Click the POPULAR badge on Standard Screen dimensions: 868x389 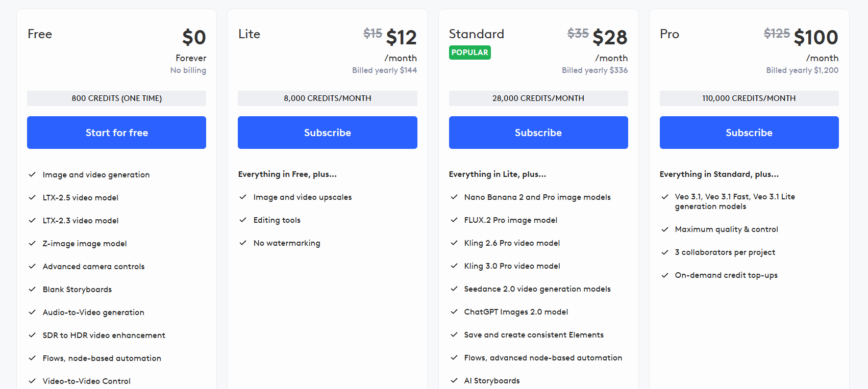tap(469, 53)
